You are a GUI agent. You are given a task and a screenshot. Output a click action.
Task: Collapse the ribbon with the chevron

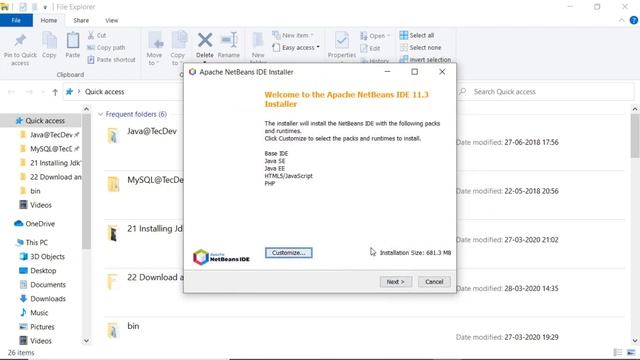622,20
